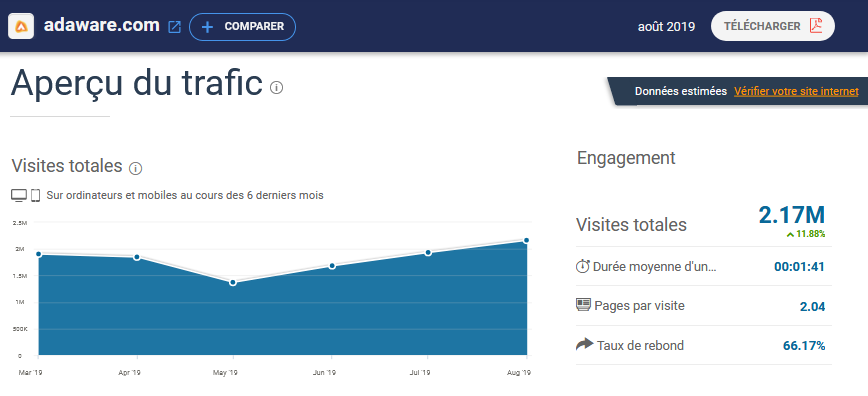Screen dimensions: 868x396
Task: Click the mobile phone icon under Visites totales
Action: (x=36, y=196)
